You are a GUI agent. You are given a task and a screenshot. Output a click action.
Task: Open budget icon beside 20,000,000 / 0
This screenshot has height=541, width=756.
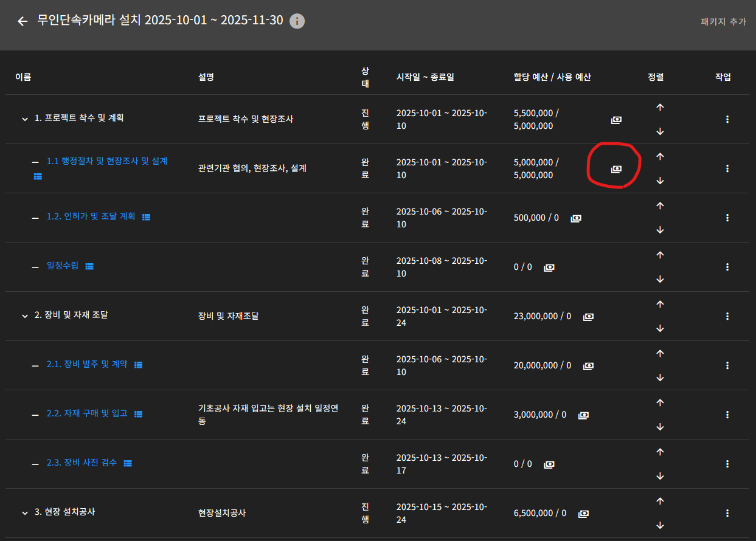tap(588, 366)
